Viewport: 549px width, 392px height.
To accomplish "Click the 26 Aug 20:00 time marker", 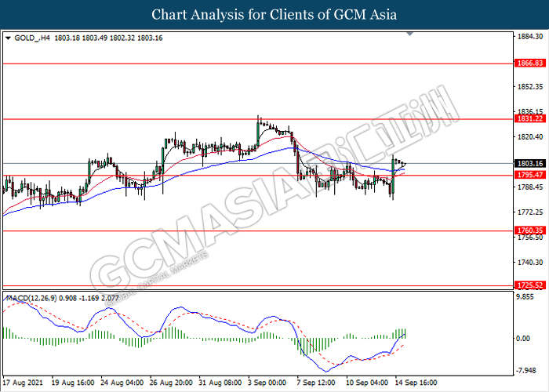I will [x=171, y=383].
